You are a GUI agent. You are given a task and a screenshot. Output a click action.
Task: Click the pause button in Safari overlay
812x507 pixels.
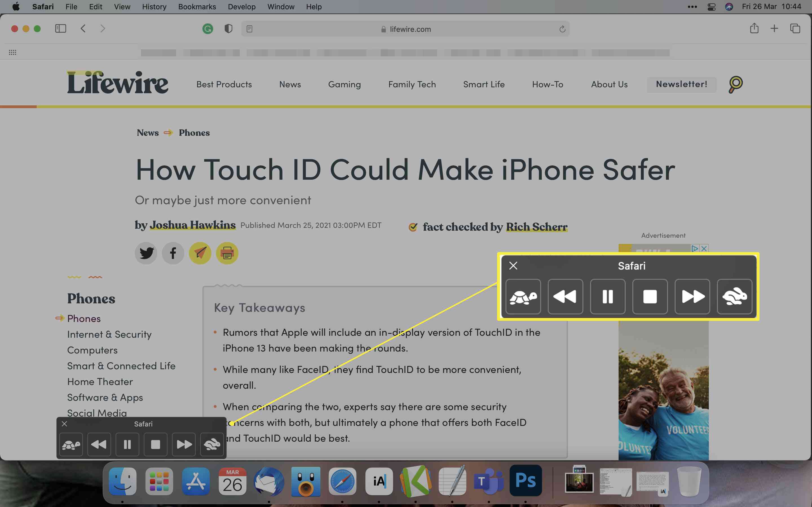click(608, 297)
